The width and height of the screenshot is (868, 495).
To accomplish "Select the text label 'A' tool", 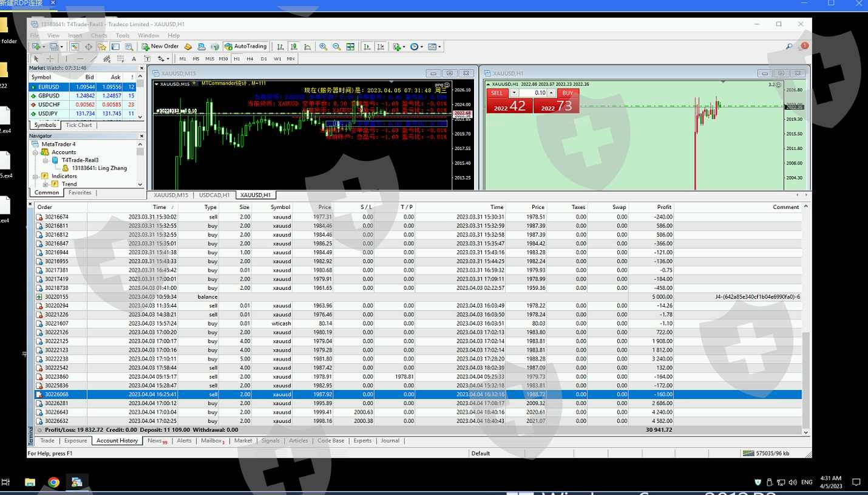I will [134, 59].
